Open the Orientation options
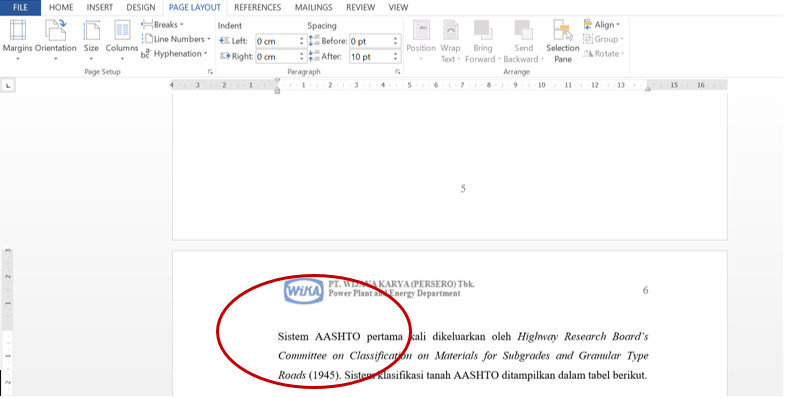785x398 pixels. (x=56, y=41)
